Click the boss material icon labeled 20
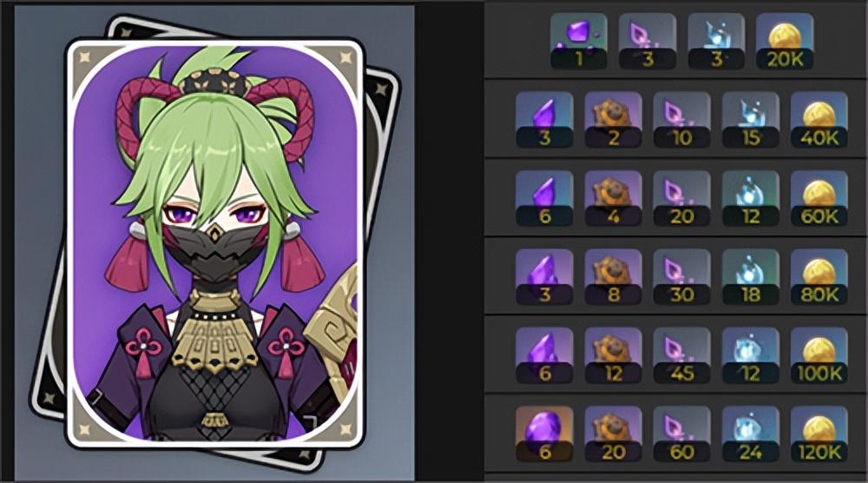Image resolution: width=868 pixels, height=483 pixels. [x=613, y=434]
